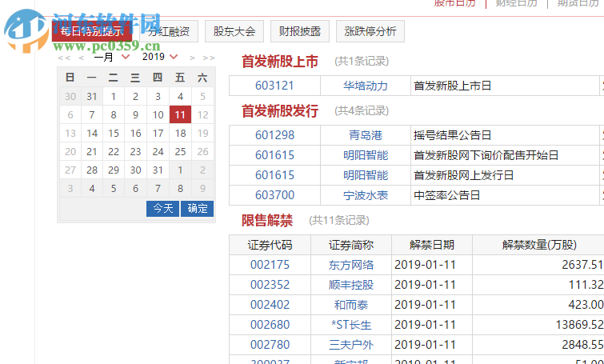The image size is (604, 364).
Task: Open the *ST长生 stock link
Action: click(351, 325)
